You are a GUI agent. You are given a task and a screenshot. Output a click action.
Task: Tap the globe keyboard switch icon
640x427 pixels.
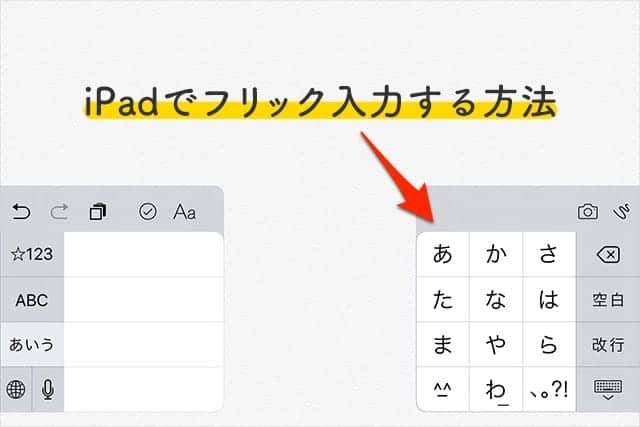(x=16, y=389)
